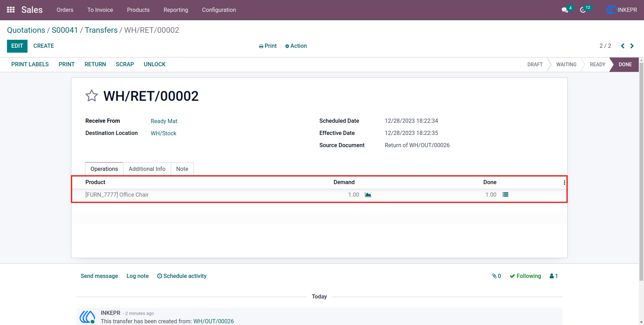Image resolution: width=644 pixels, height=325 pixels.
Task: Open the Action dropdown
Action: coord(296,46)
